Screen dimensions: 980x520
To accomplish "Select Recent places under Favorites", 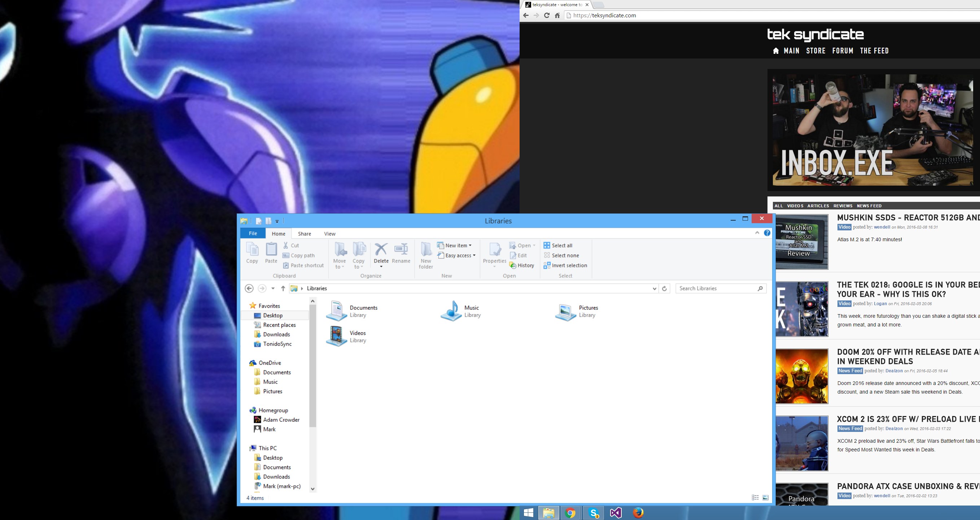I will (x=279, y=325).
